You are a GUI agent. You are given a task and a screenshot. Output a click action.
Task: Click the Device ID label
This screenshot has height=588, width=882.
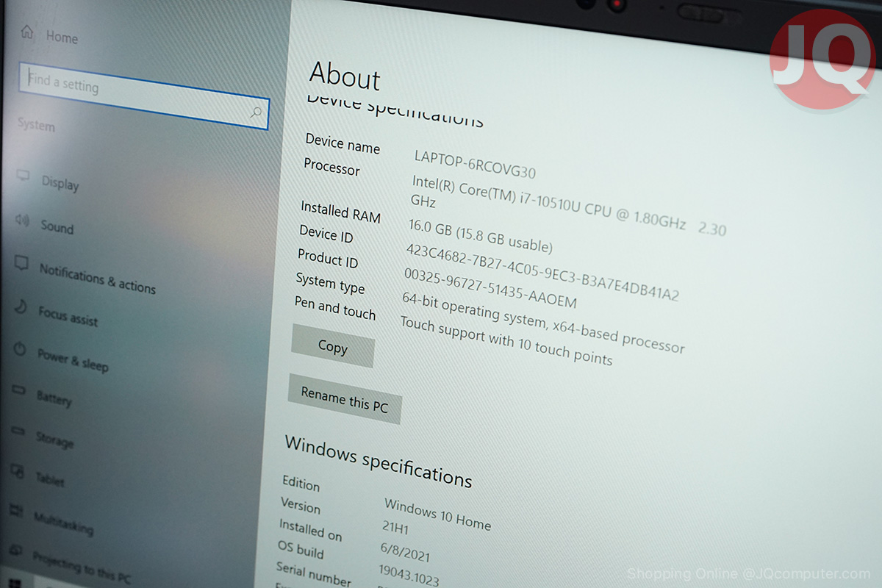coord(326,234)
